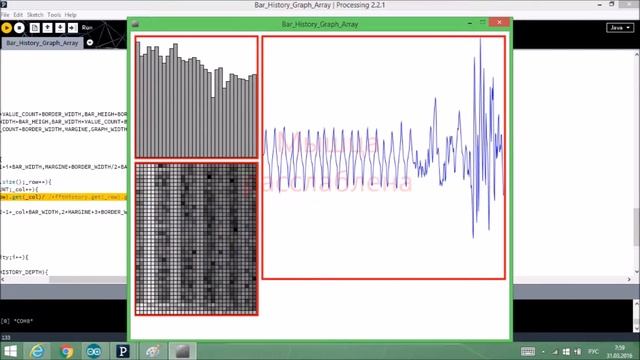Click the sketch window title bar icon

[136, 24]
